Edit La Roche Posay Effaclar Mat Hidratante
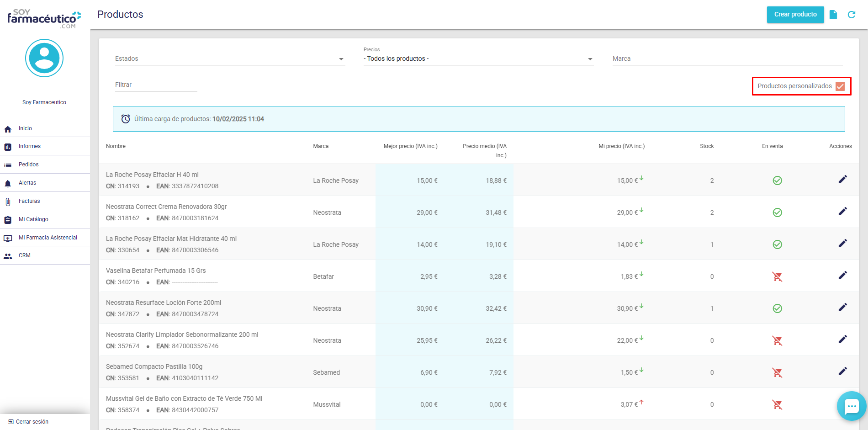This screenshot has width=868, height=430. pyautogui.click(x=843, y=243)
